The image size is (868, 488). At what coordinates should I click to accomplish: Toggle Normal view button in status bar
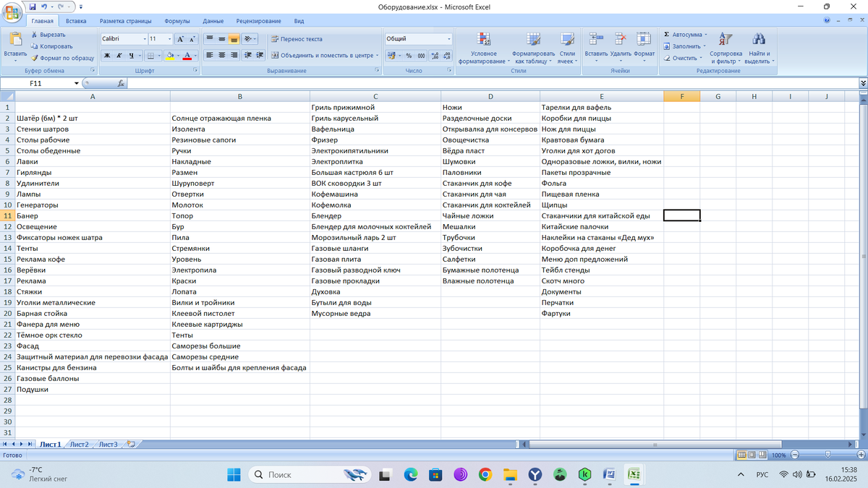click(741, 455)
